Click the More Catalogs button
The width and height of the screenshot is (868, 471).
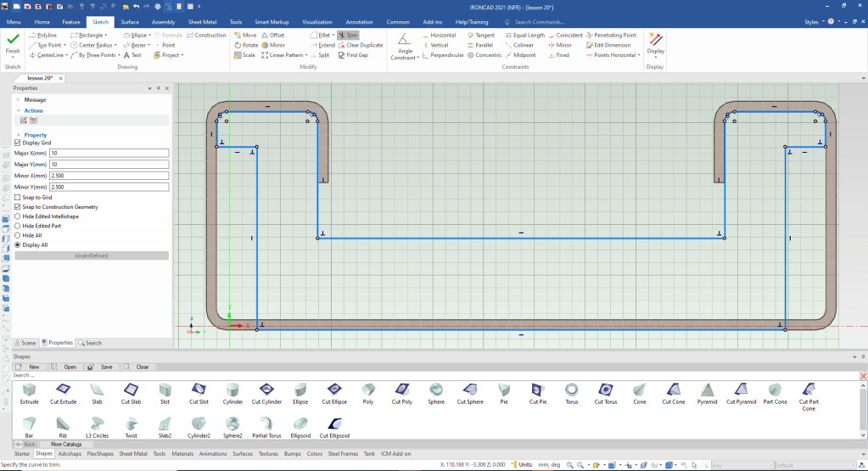[66, 444]
